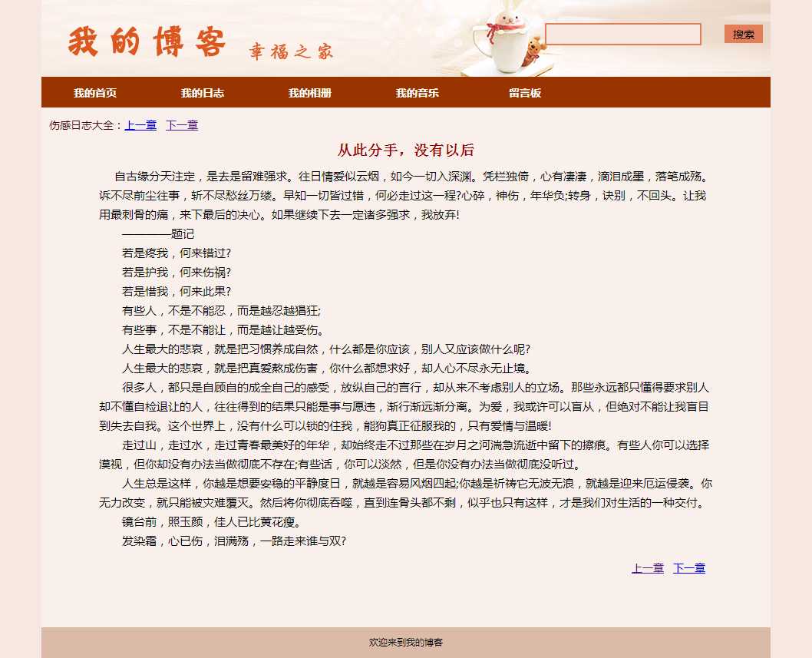This screenshot has height=658, width=812.
Task: Follow the bottom 上一章 link below the article
Action: tap(648, 568)
